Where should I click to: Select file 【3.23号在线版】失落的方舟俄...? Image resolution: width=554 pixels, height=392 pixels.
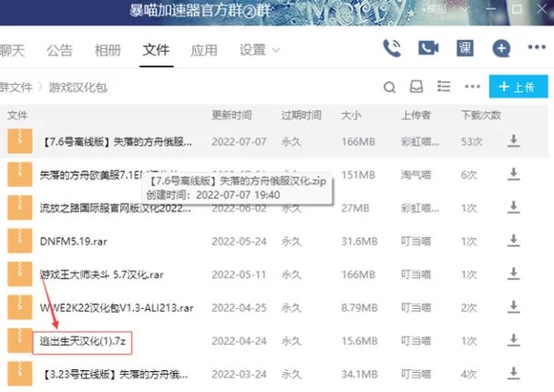pos(115,375)
